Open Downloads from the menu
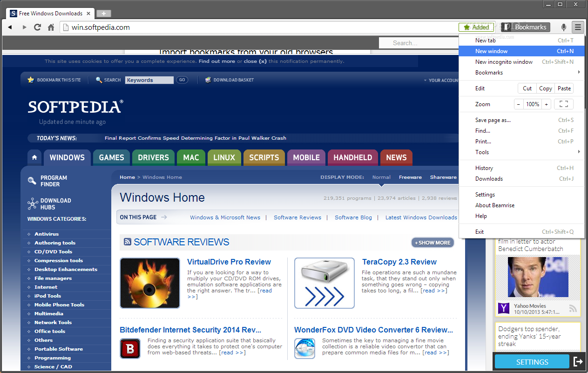 [521, 179]
